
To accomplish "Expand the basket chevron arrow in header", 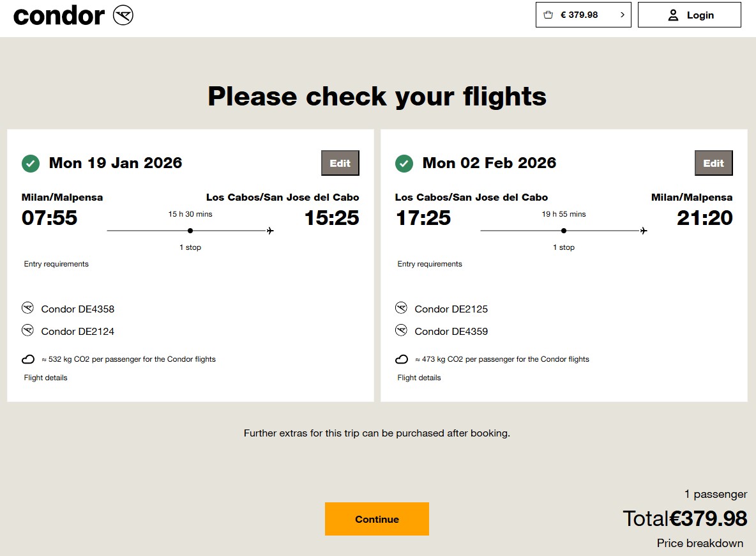I will (623, 15).
